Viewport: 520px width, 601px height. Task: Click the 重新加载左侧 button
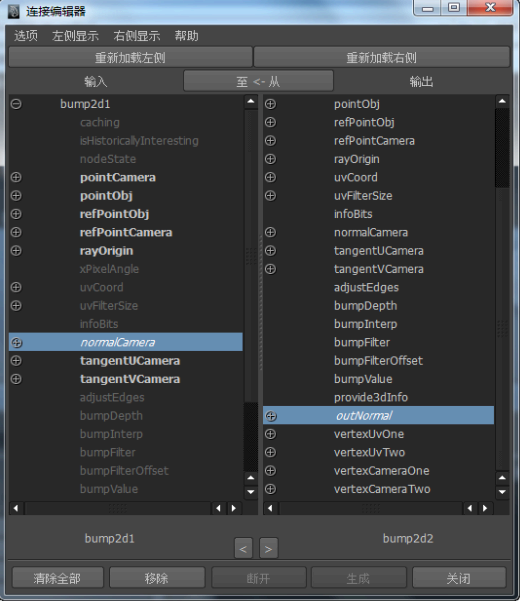coord(130,57)
